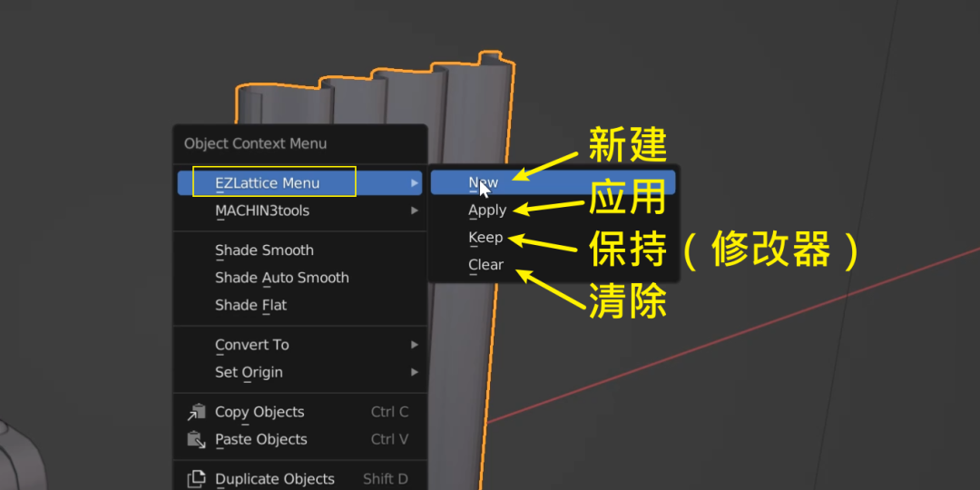The width and height of the screenshot is (980, 490).
Task: Click the EZLattice Menu submenu arrow
Action: [x=414, y=183]
